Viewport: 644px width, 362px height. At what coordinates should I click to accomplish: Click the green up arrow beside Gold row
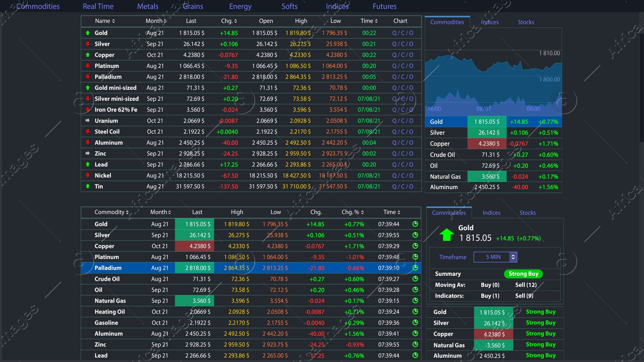(88, 33)
